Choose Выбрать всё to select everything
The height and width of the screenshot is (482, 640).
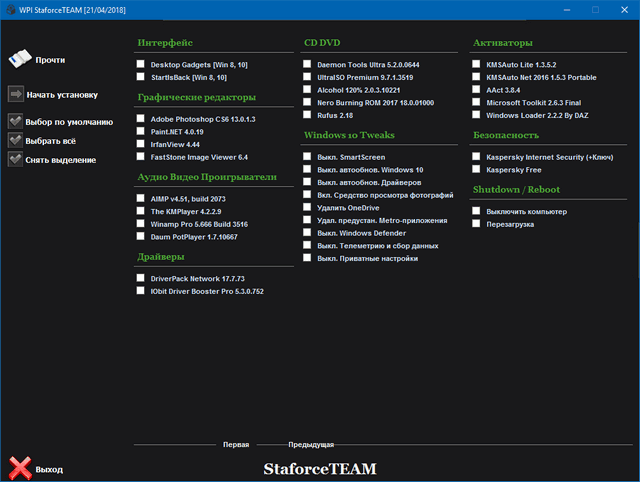tap(51, 141)
